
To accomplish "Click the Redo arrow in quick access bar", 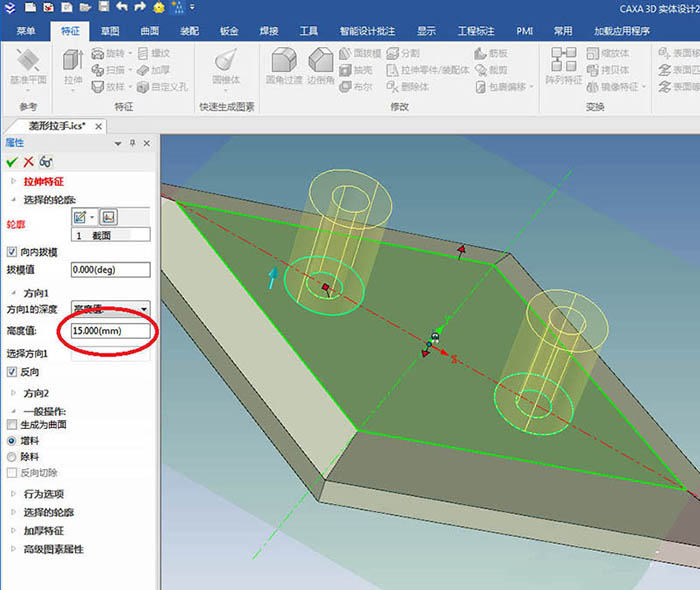I will click(140, 7).
